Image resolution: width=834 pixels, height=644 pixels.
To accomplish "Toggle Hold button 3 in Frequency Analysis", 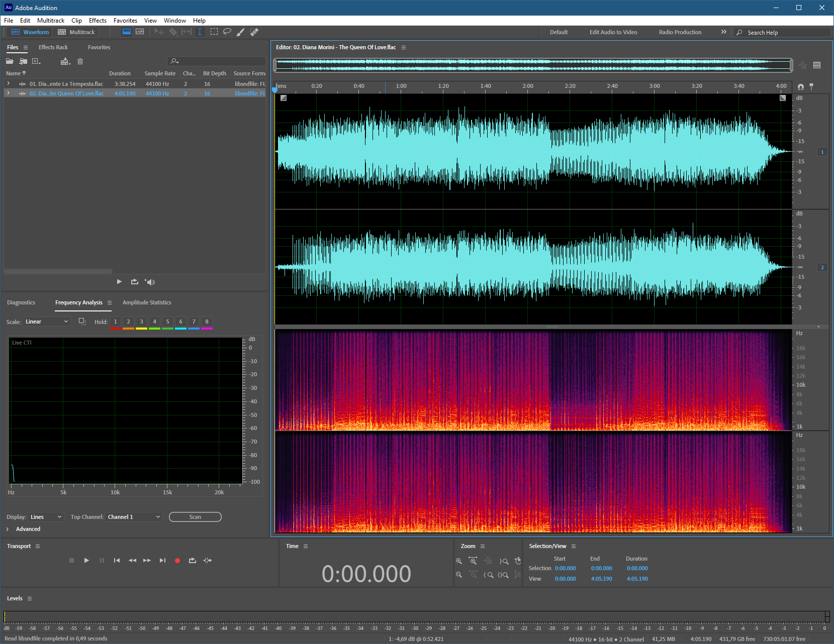I will click(141, 321).
